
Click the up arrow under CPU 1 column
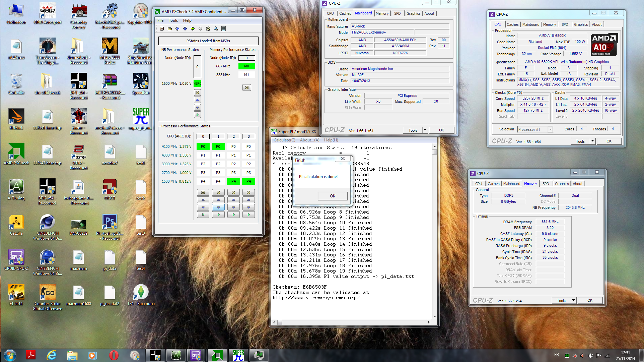point(218,200)
